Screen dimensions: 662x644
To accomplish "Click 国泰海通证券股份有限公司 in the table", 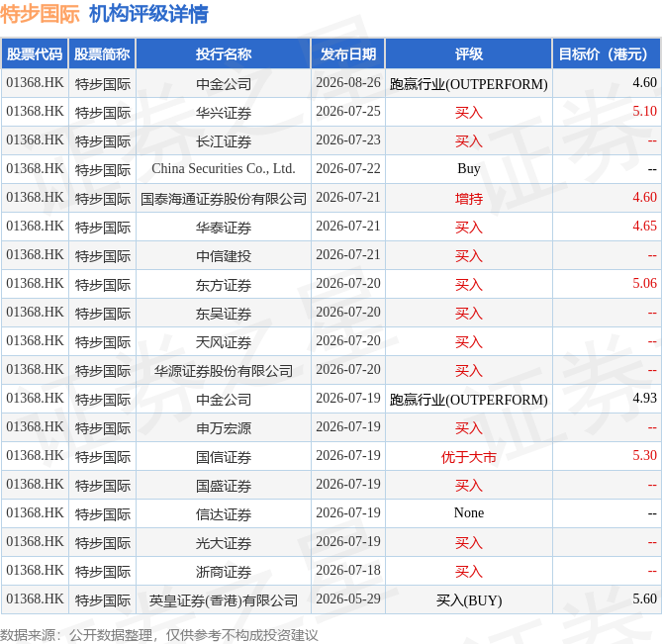I will tap(224, 199).
